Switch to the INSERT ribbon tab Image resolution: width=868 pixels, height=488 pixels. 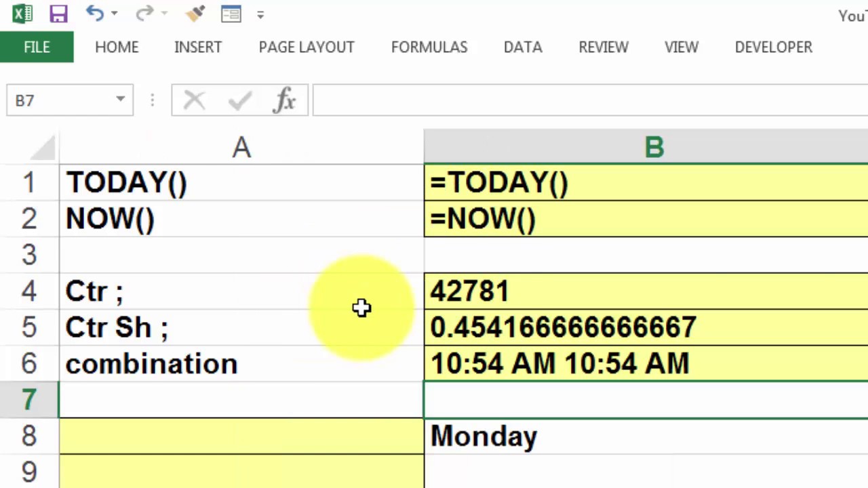(198, 47)
